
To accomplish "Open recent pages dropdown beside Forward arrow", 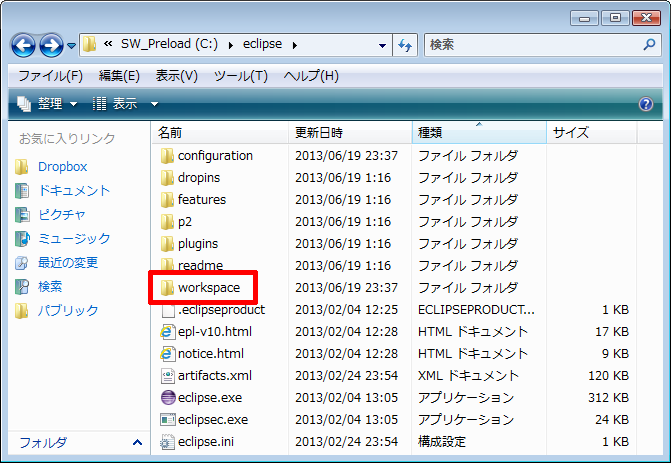I will pyautogui.click(x=71, y=45).
